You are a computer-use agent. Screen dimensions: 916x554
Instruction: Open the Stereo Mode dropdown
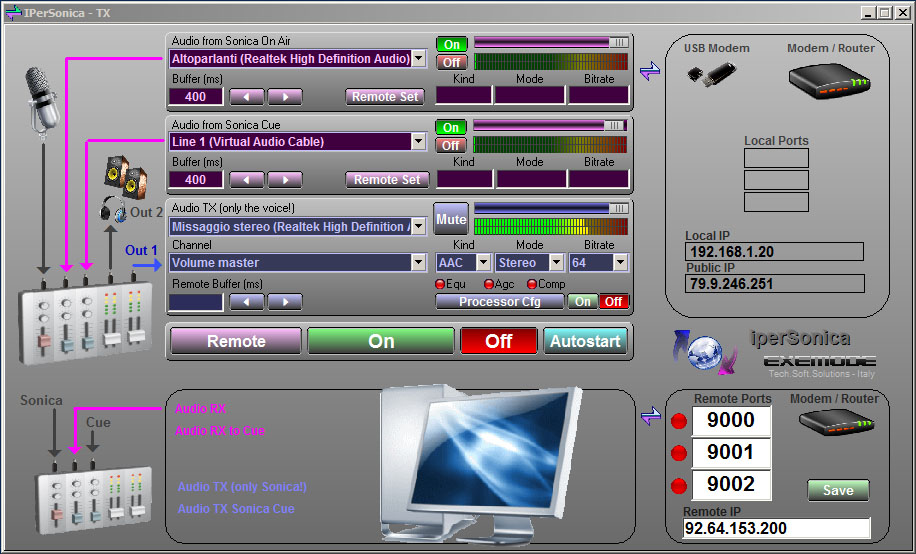point(557,263)
